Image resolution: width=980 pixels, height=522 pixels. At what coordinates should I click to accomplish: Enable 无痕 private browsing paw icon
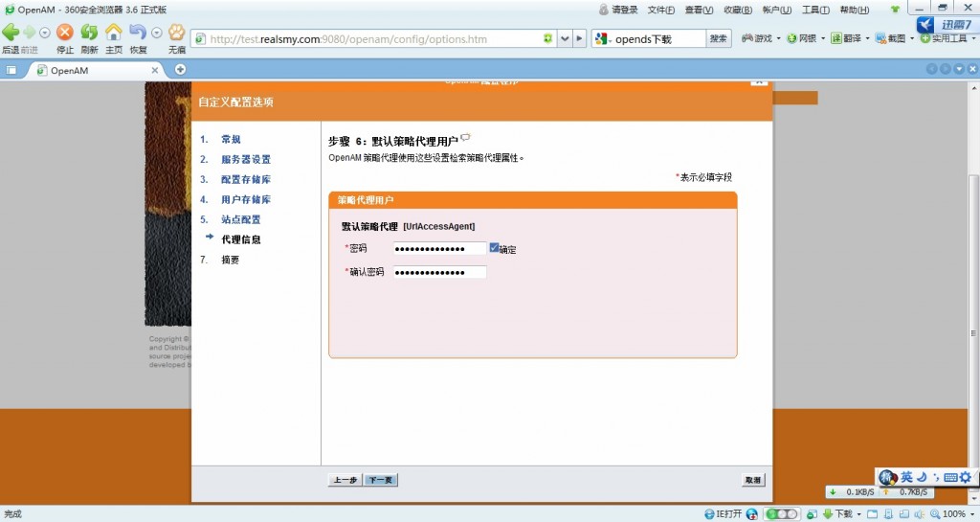(177, 32)
